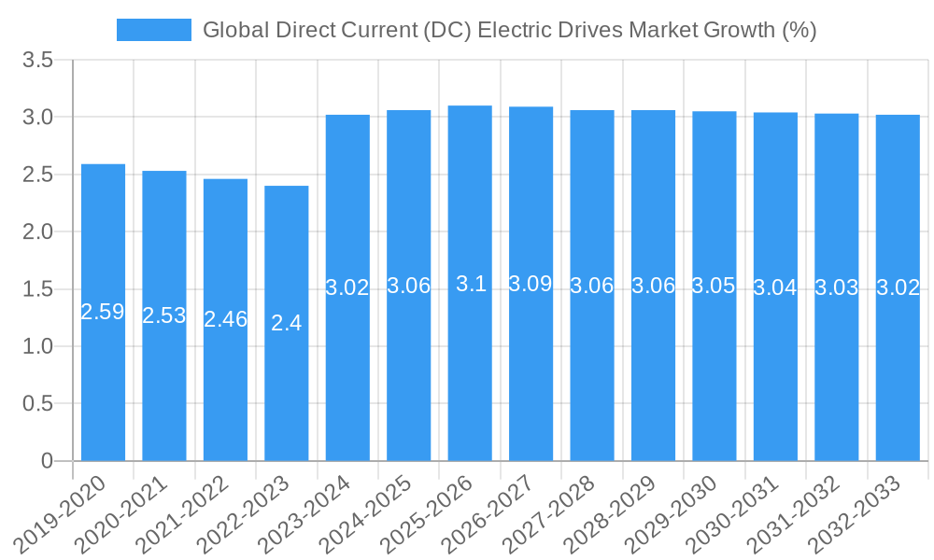Select the 2030-2031 bar valued 3.04
The width and height of the screenshot is (934, 560).
(x=775, y=287)
